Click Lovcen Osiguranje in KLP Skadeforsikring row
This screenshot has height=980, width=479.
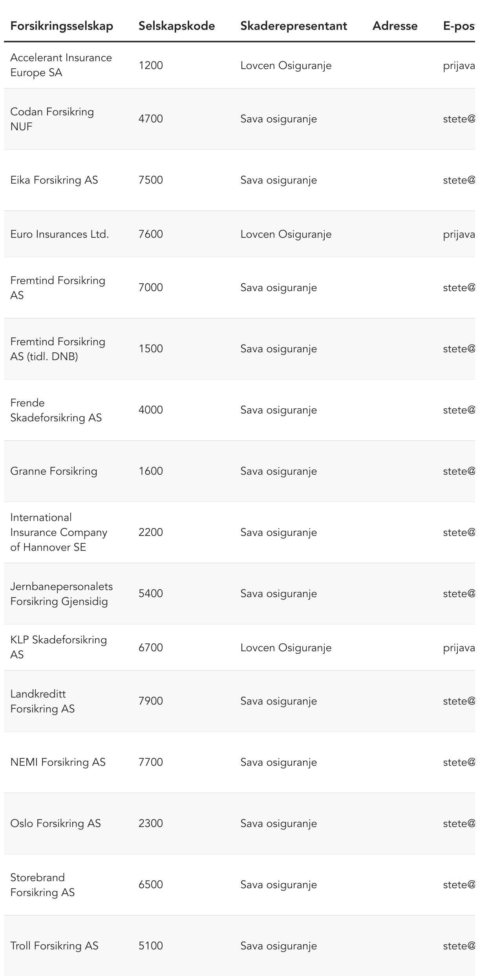point(286,648)
